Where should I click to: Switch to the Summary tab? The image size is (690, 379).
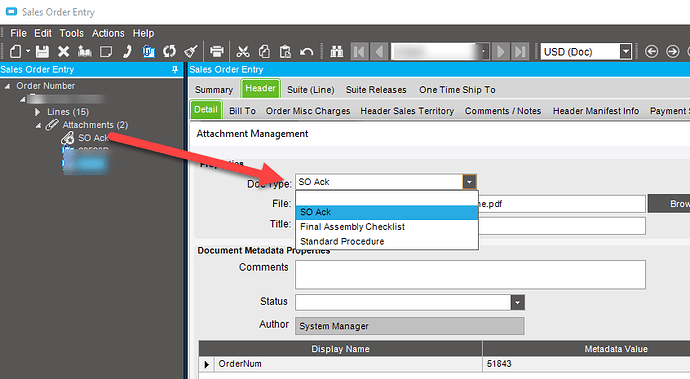coord(214,90)
